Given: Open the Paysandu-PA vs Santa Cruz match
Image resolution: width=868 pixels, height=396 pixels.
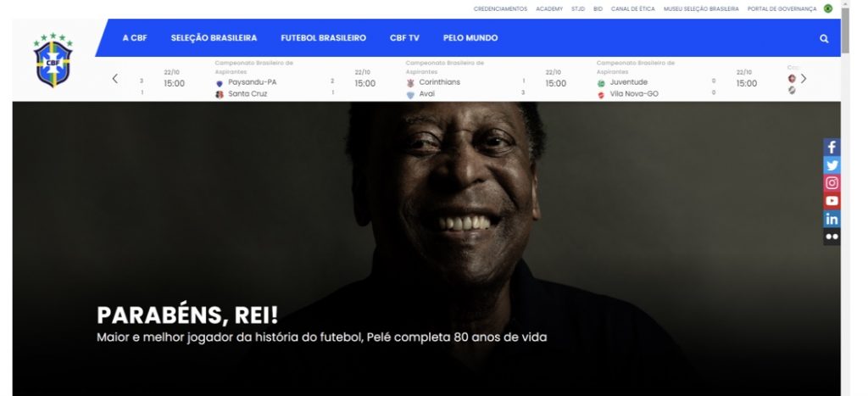Looking at the screenshot, I should click(275, 81).
